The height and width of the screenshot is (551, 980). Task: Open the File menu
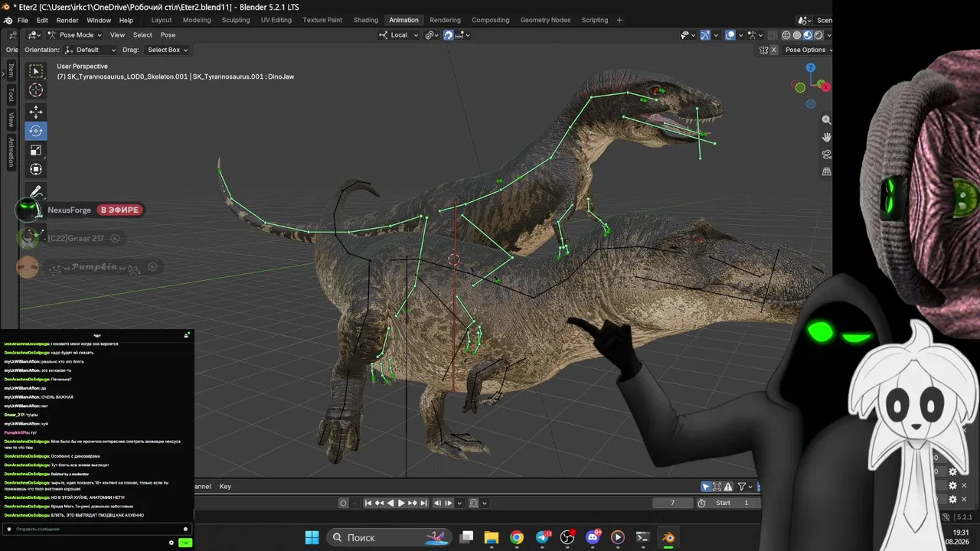pos(23,20)
